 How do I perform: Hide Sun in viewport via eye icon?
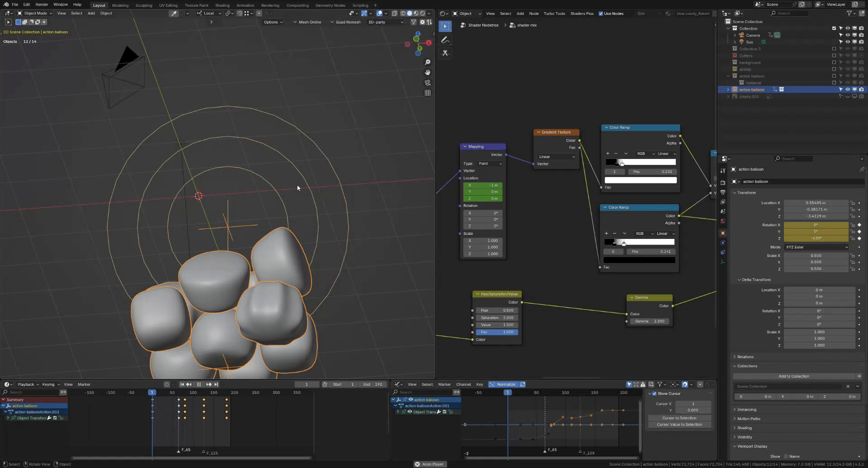coord(848,42)
